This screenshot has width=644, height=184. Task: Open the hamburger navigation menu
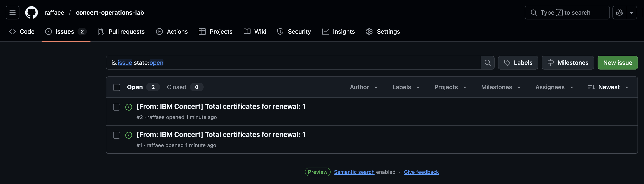tap(13, 13)
